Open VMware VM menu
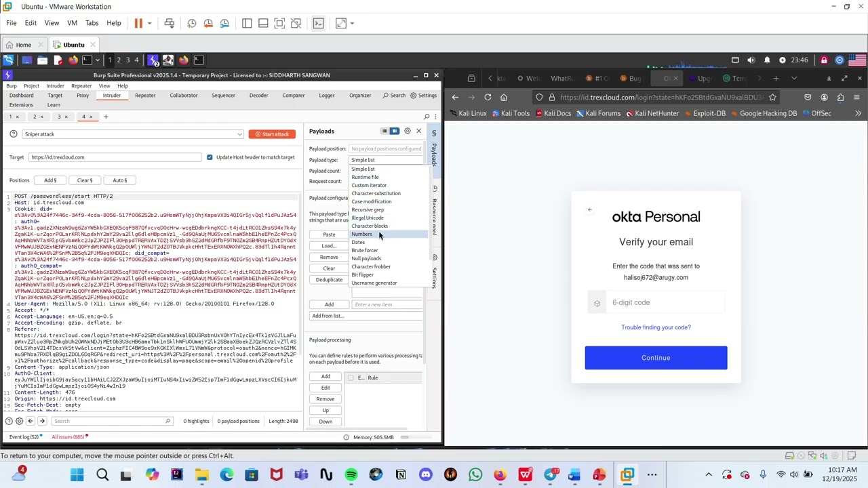The width and height of the screenshot is (868, 488). coord(72,23)
